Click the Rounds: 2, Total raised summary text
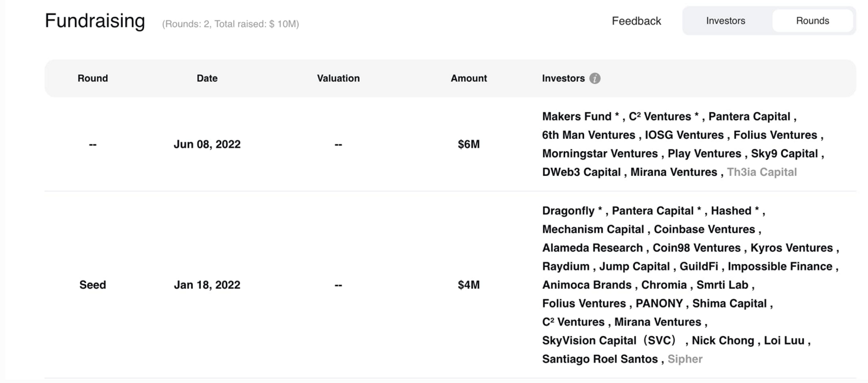The image size is (868, 383). (x=231, y=24)
